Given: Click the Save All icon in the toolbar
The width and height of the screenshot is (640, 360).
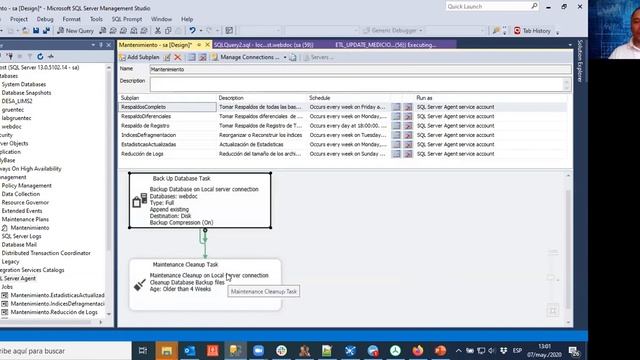Looking at the screenshot, I should pos(46,31).
